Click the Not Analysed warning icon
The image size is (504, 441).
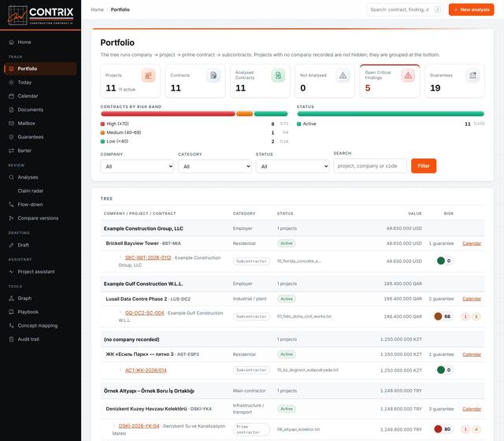click(x=343, y=76)
